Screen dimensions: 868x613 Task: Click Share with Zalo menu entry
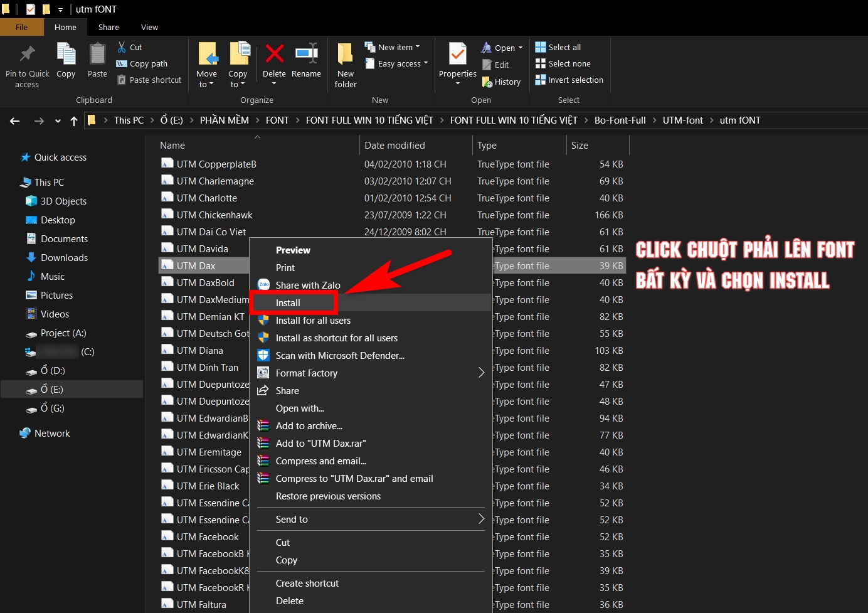[308, 285]
